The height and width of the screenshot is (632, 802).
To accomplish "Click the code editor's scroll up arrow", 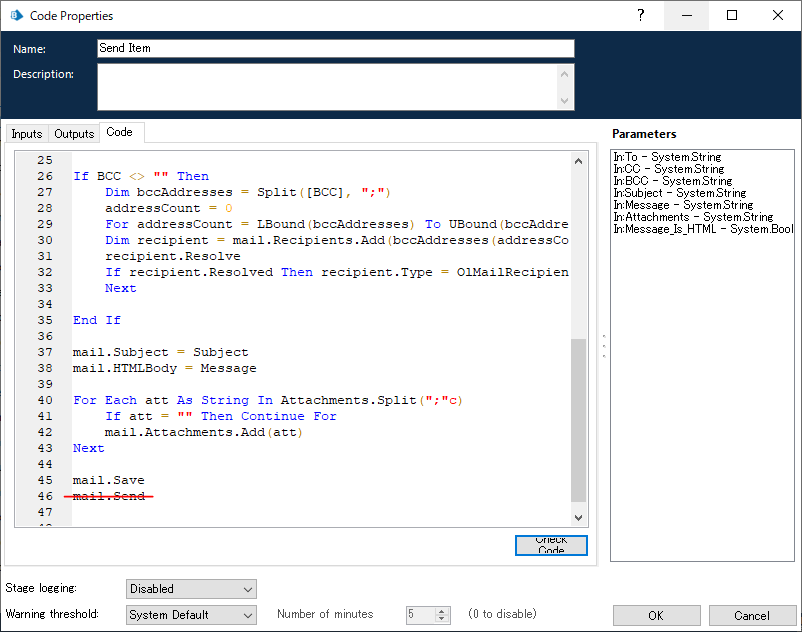I will [578, 161].
